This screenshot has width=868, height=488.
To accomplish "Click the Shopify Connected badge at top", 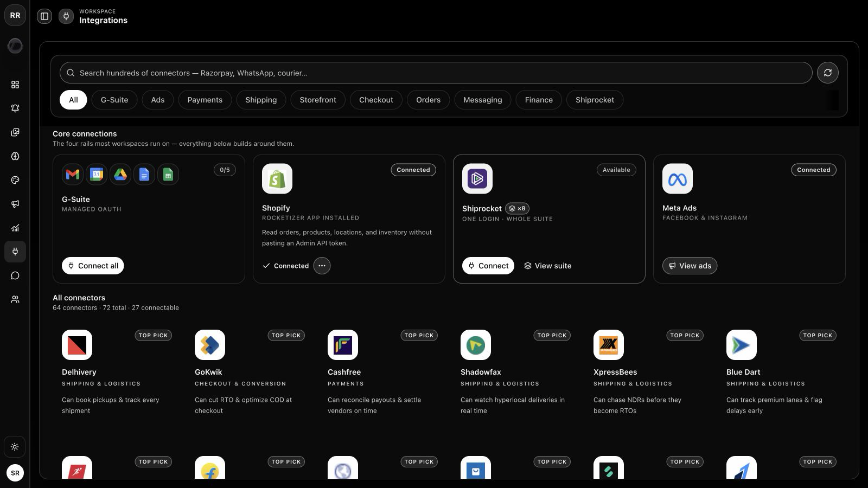I will [x=413, y=170].
